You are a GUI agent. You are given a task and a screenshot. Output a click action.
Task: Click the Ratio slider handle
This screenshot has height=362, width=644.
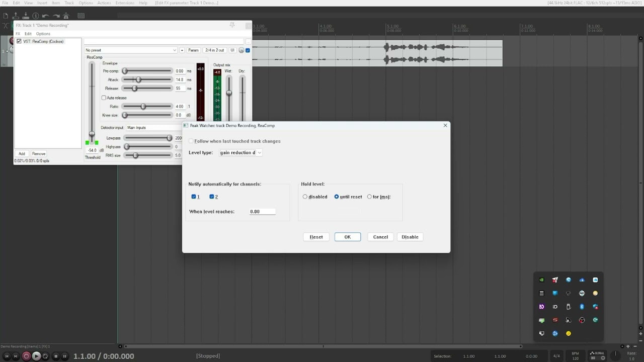pos(143,106)
